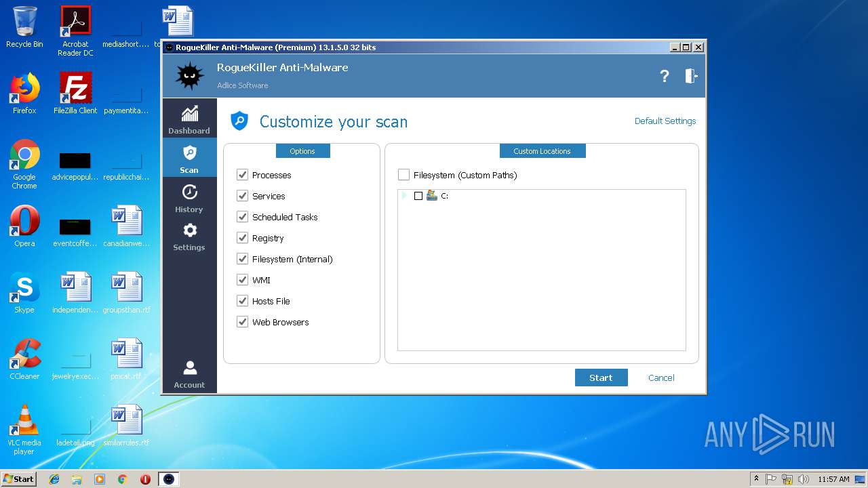The height and width of the screenshot is (488, 868).
Task: Click the C: drive icon in tree
Action: (x=431, y=195)
